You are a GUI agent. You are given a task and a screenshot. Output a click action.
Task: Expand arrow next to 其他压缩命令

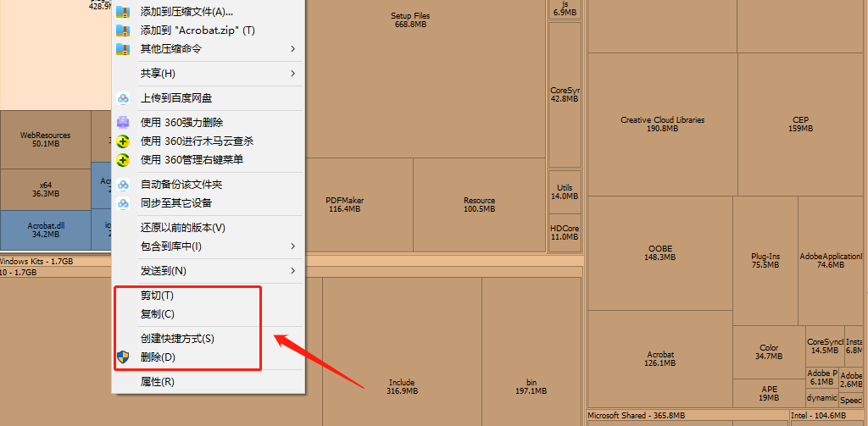(x=293, y=48)
